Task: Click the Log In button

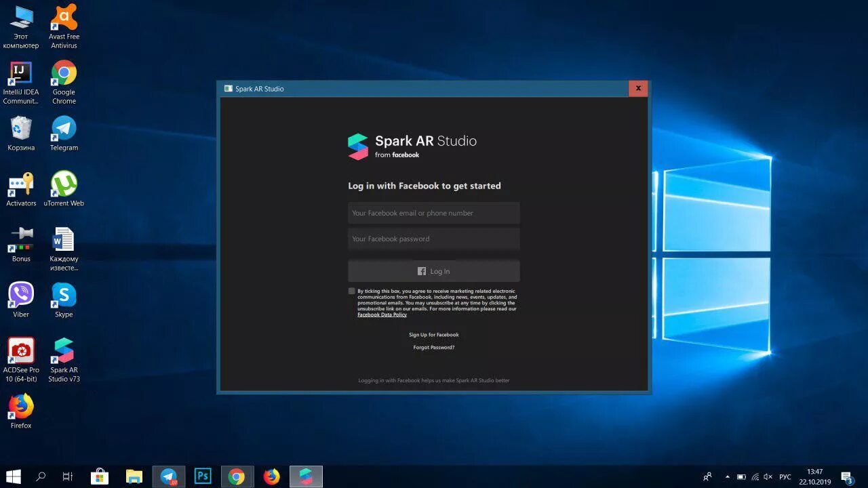Action: [434, 271]
